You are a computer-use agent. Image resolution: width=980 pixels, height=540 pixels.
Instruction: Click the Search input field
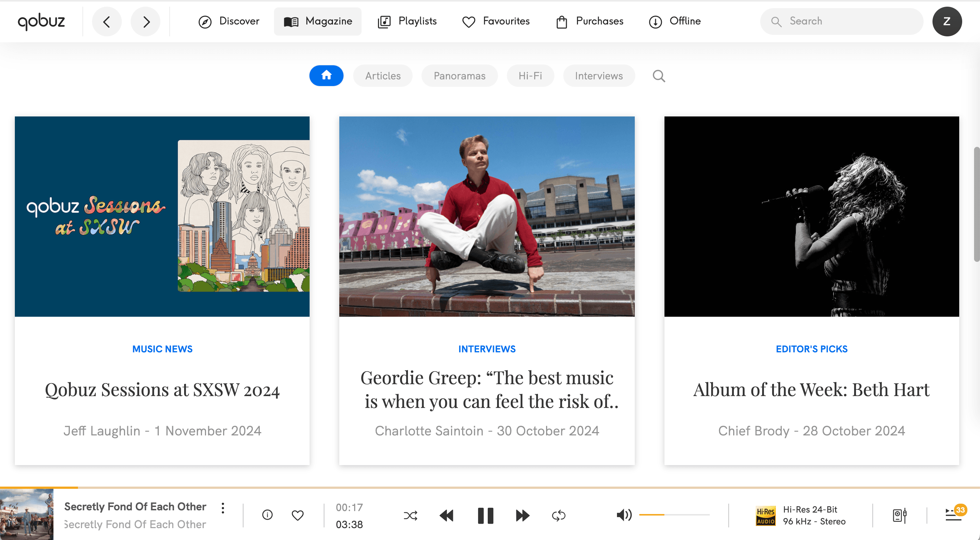[x=842, y=21]
